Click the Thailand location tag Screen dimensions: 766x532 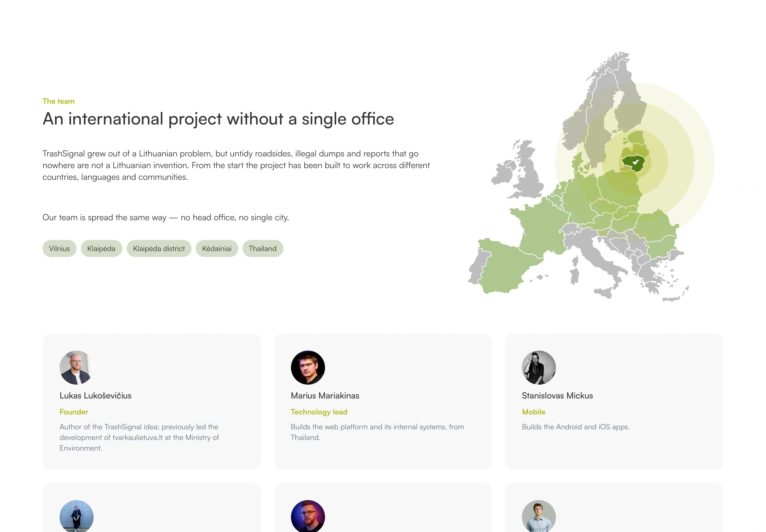coord(263,248)
